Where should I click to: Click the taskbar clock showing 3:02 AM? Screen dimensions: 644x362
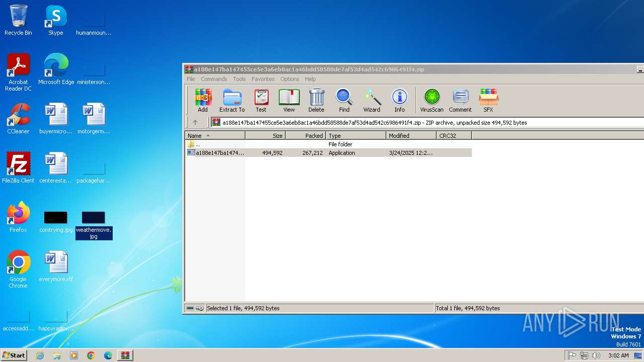[618, 355]
